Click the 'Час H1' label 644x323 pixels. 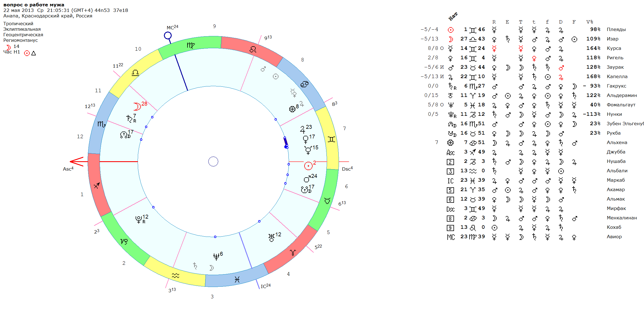[12, 52]
